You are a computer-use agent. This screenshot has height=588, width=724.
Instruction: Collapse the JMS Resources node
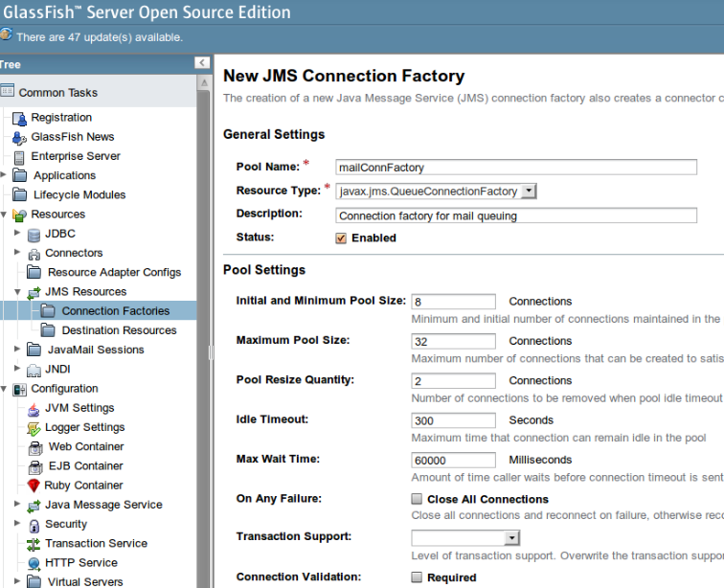coord(17,292)
